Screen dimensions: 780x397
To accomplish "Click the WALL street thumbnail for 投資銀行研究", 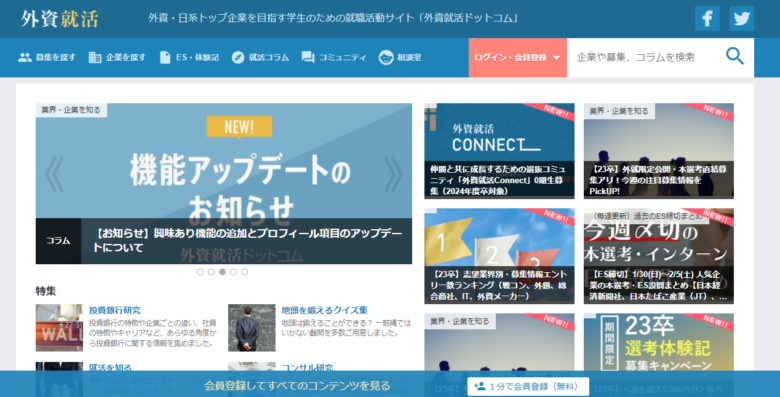I will (x=59, y=328).
